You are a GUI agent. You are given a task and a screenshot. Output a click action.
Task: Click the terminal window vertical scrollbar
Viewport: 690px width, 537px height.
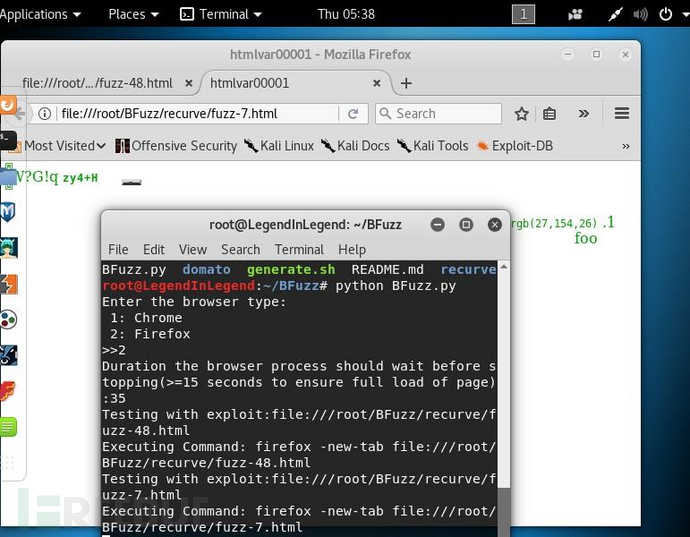point(504,396)
